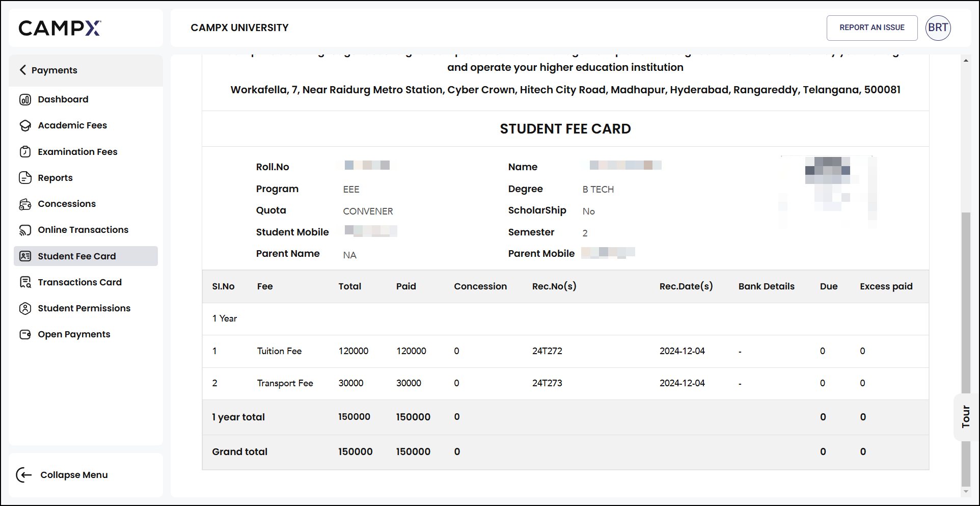Image resolution: width=980 pixels, height=506 pixels.
Task: Click the 1 year total label
Action: 238,417
